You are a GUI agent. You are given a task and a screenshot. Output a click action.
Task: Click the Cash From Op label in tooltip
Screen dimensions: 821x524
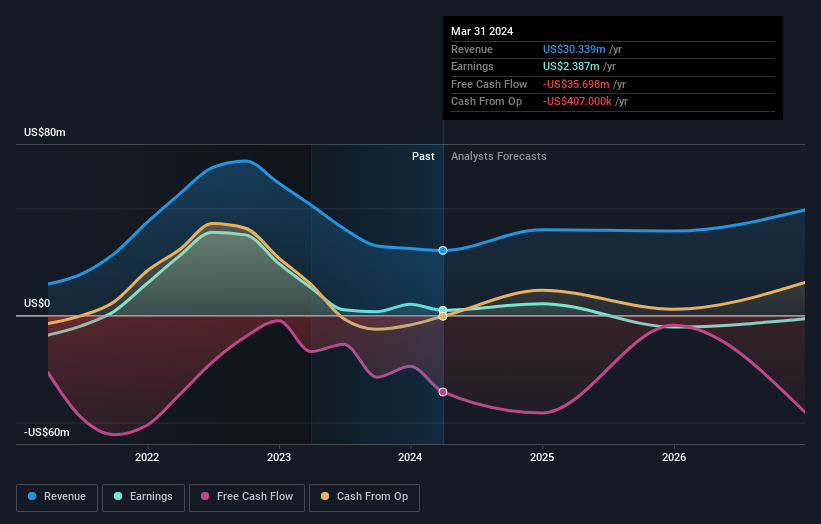coord(486,102)
